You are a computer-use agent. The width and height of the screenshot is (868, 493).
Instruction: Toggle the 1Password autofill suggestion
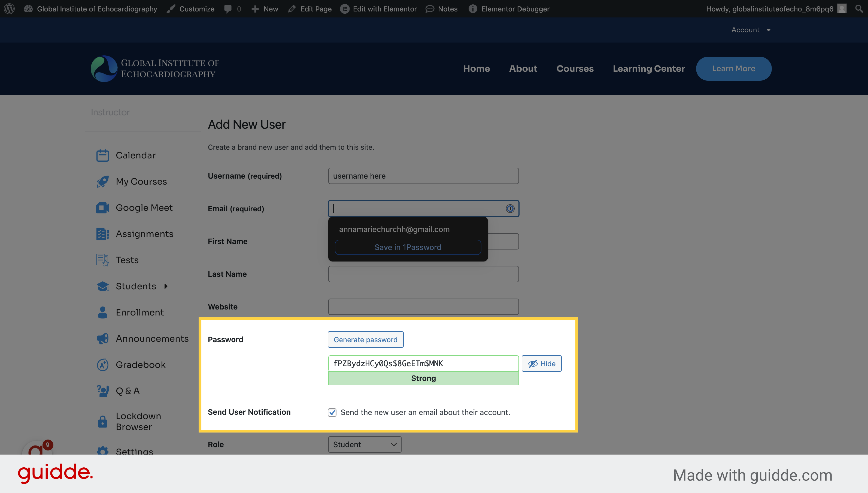point(510,209)
